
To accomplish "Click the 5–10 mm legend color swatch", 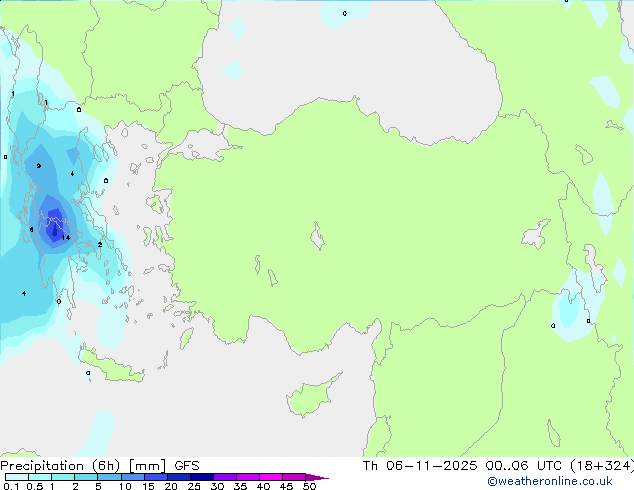I will [109, 477].
